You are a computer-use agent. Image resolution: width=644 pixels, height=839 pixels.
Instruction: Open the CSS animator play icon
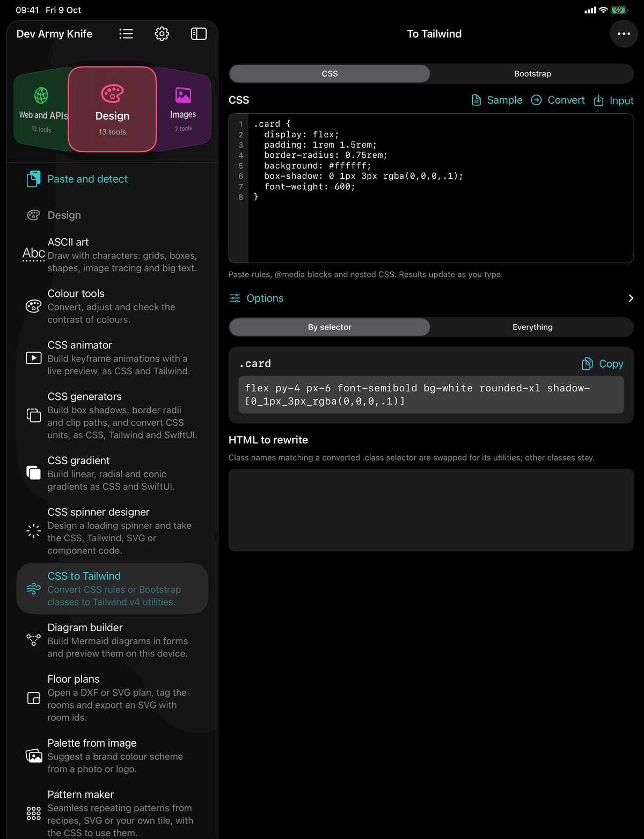tap(33, 358)
